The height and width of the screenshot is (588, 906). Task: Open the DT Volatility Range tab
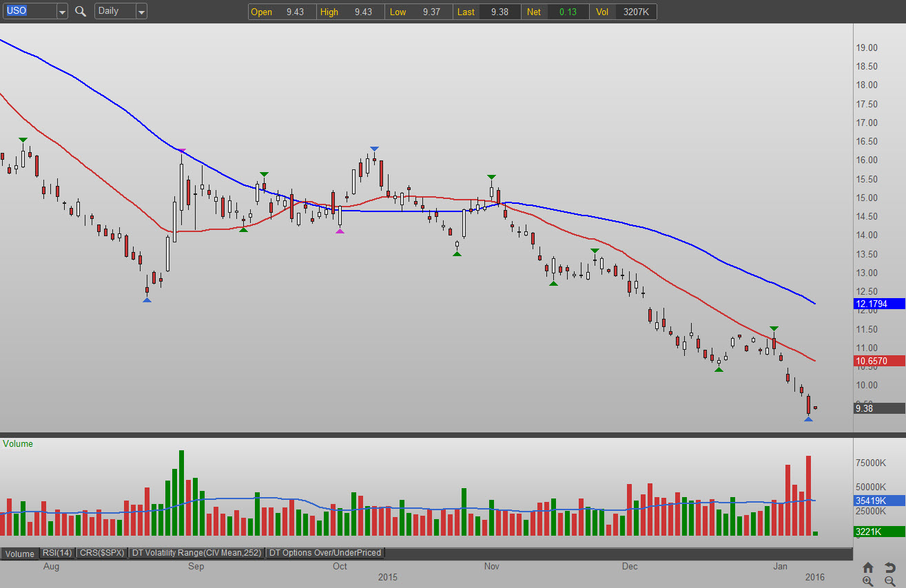coord(196,553)
